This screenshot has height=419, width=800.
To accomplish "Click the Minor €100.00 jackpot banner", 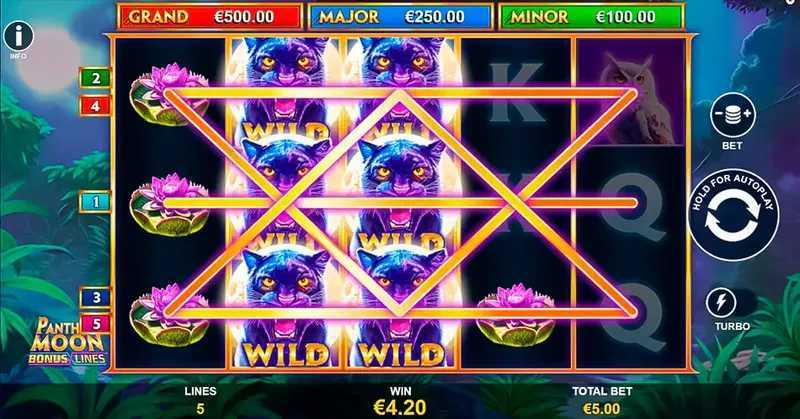I will point(591,17).
